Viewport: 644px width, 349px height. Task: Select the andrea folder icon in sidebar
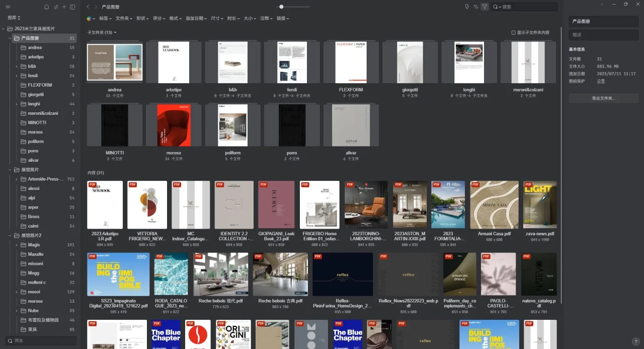[24, 47]
